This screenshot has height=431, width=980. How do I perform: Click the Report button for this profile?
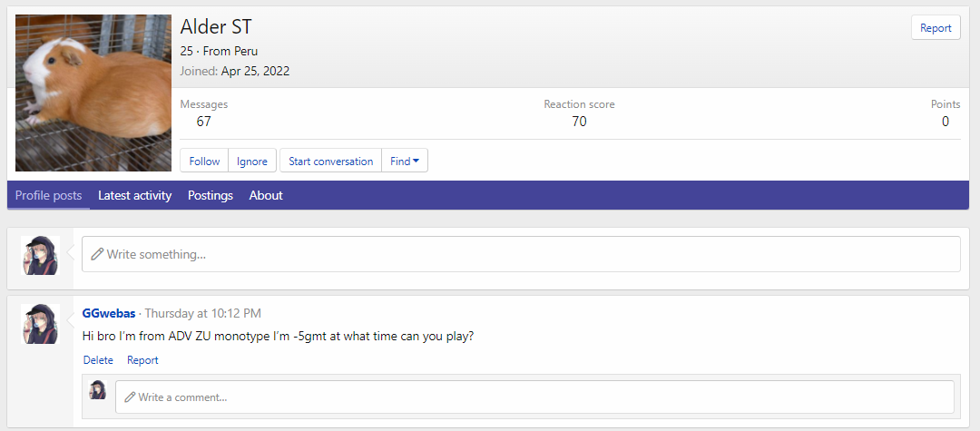tap(936, 28)
